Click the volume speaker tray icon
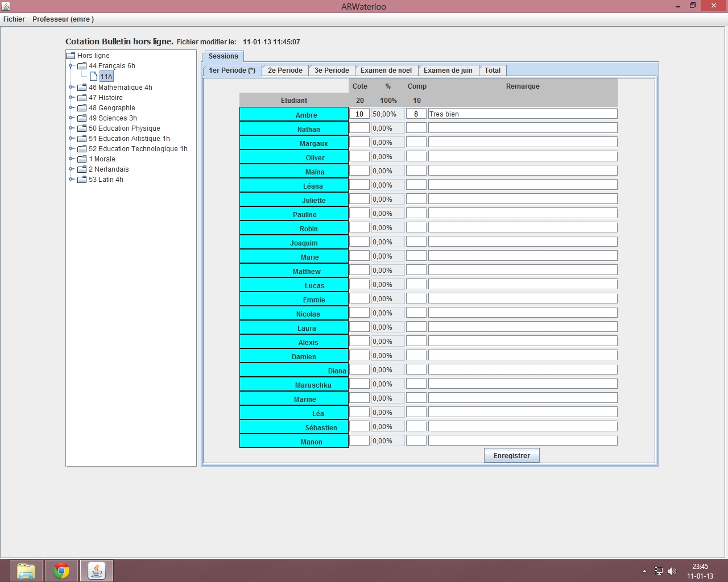 pyautogui.click(x=672, y=571)
